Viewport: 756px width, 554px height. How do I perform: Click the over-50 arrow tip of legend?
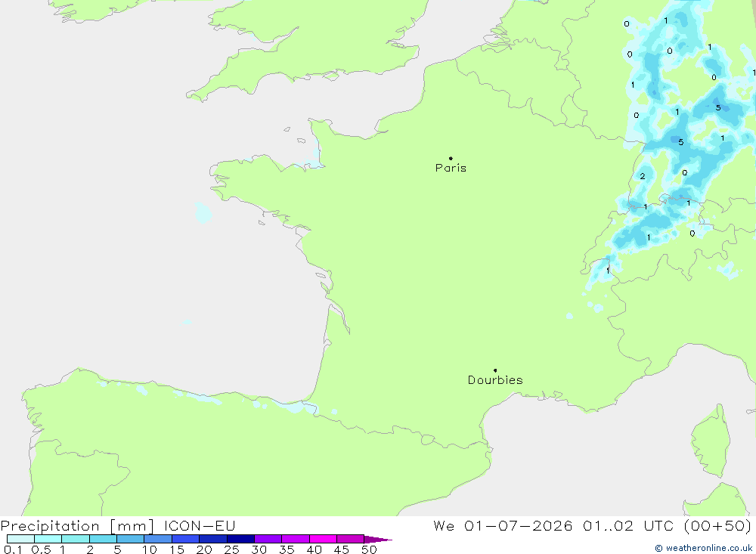pos(378,540)
